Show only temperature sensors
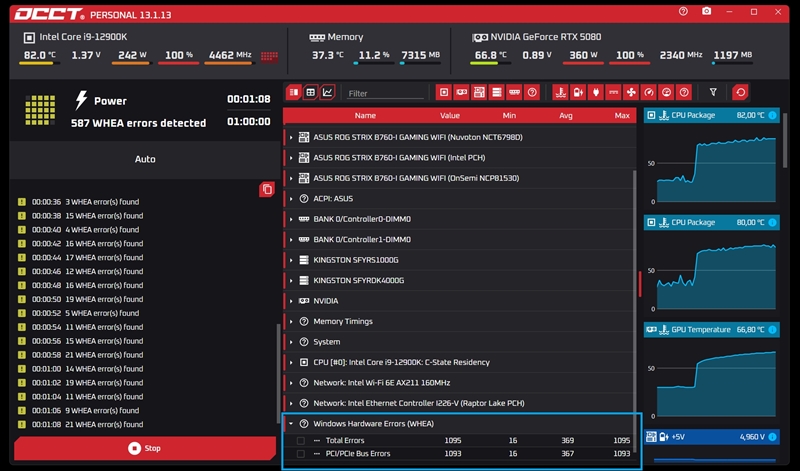 (x=561, y=92)
